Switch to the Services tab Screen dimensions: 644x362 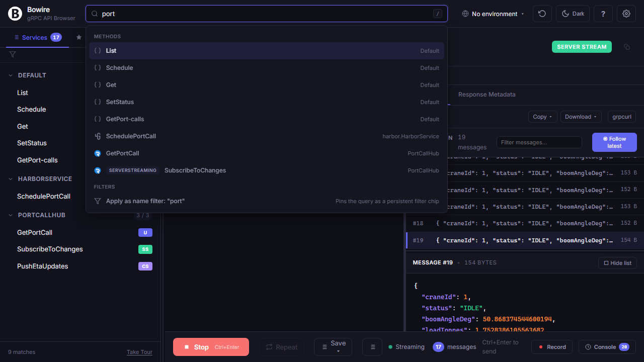point(38,37)
